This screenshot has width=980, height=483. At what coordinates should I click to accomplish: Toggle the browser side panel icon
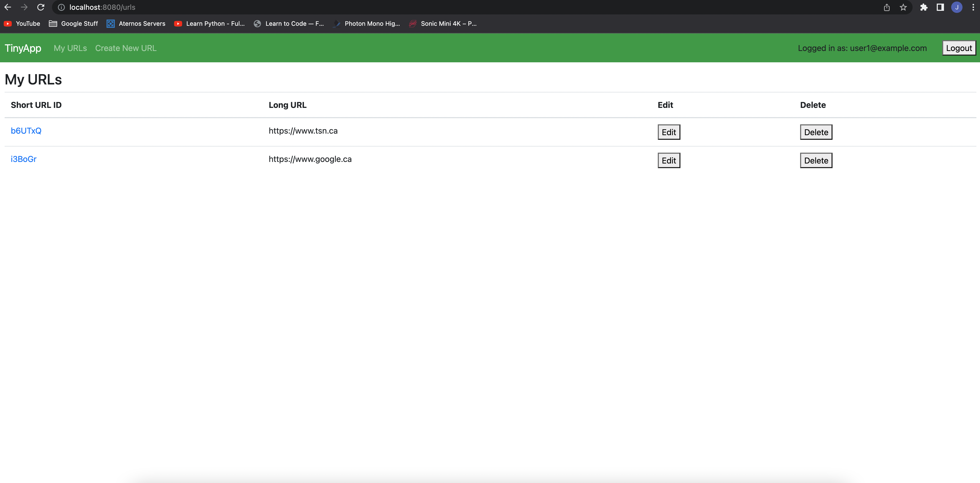coord(940,7)
